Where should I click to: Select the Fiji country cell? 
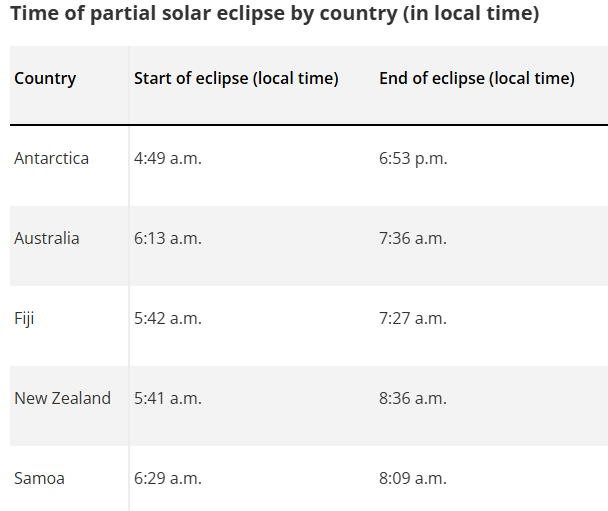tap(24, 318)
